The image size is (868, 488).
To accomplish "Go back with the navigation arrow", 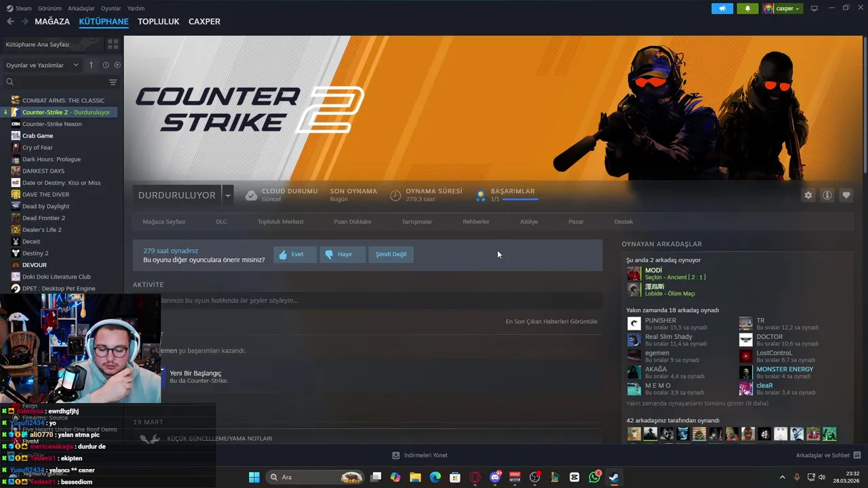I will point(10,22).
